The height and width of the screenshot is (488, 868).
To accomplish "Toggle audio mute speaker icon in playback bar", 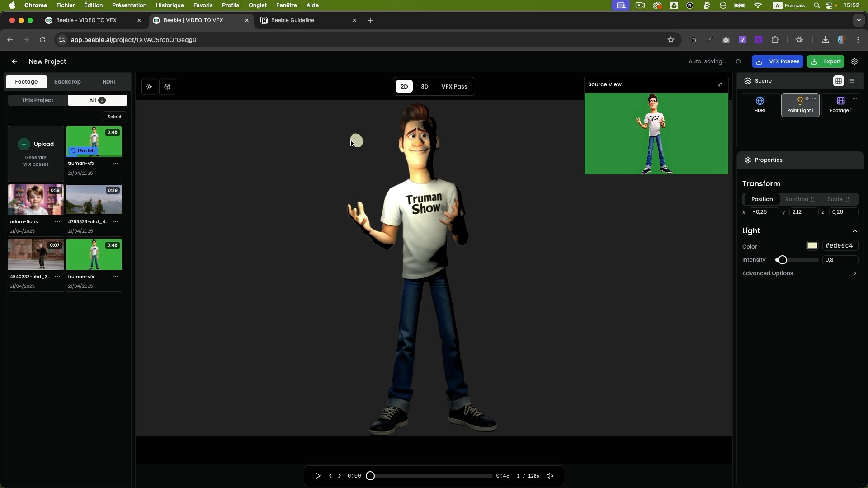I will click(550, 476).
